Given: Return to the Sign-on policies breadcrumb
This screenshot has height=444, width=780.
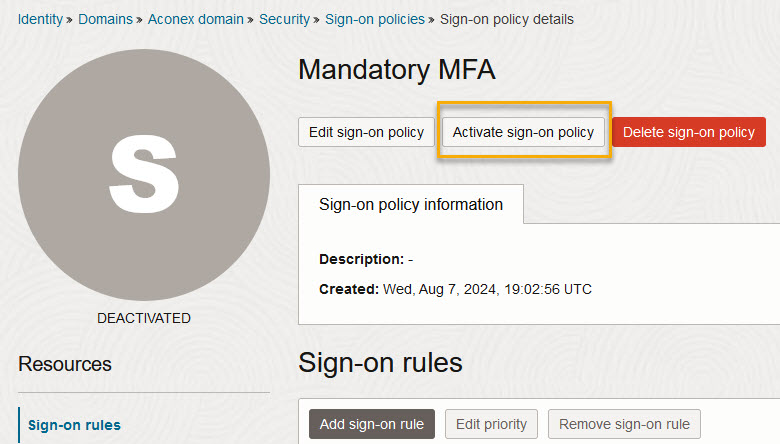Looking at the screenshot, I should click(x=375, y=19).
